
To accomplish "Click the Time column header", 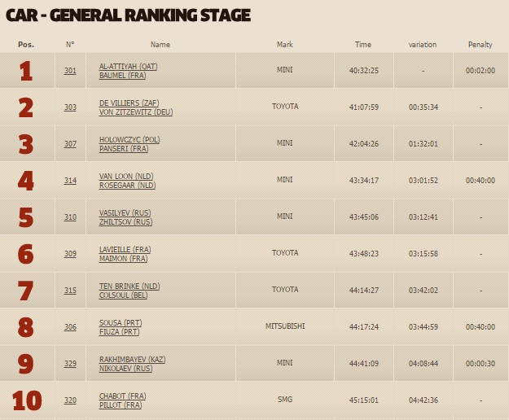I will click(363, 45).
